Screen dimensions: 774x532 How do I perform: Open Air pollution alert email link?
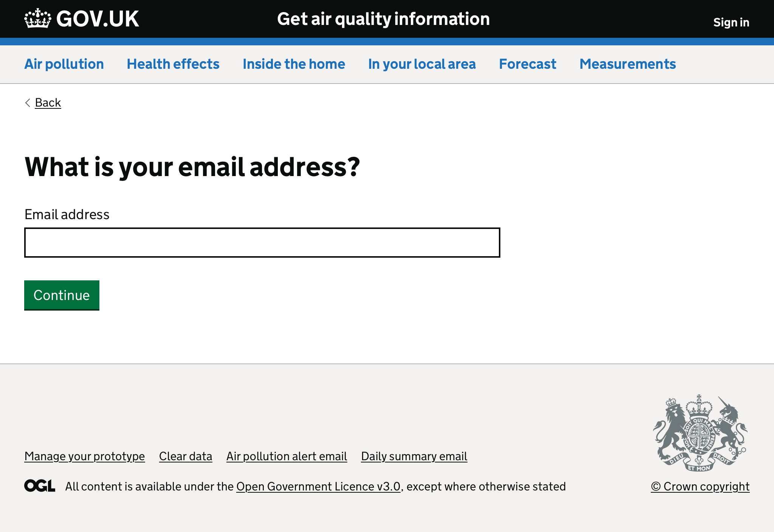tap(286, 456)
